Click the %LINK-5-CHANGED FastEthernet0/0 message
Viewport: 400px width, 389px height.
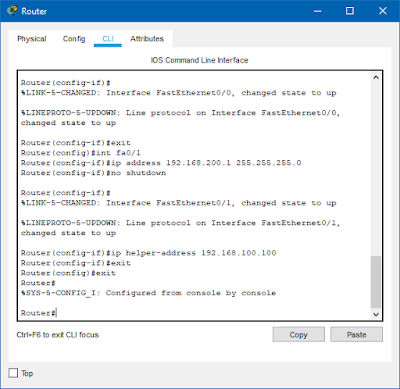tap(179, 93)
